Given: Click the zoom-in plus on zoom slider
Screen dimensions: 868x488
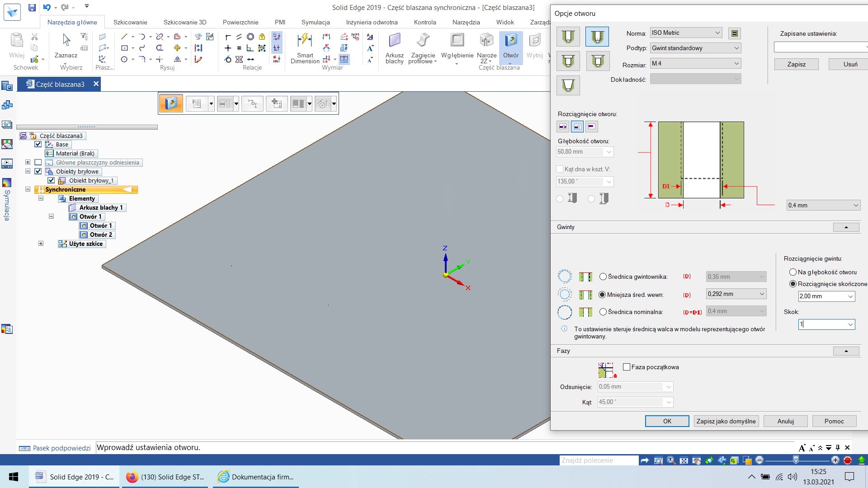Looking at the screenshot, I should [x=835, y=460].
